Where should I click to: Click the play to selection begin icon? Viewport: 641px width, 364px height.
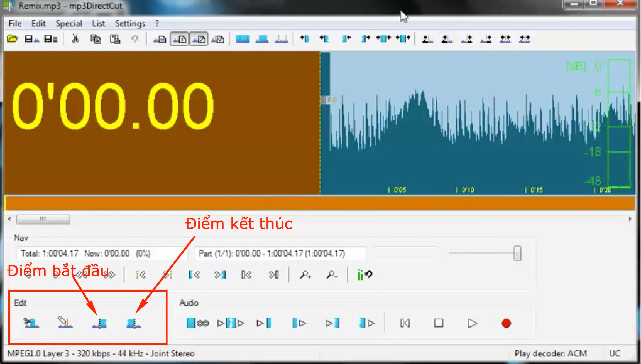pos(265,323)
